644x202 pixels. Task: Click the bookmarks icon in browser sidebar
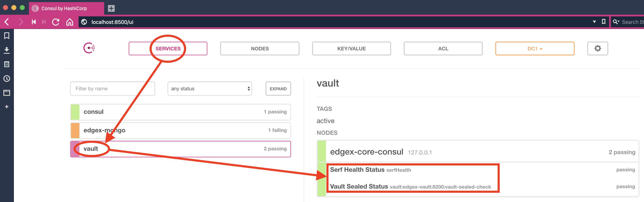[x=7, y=35]
